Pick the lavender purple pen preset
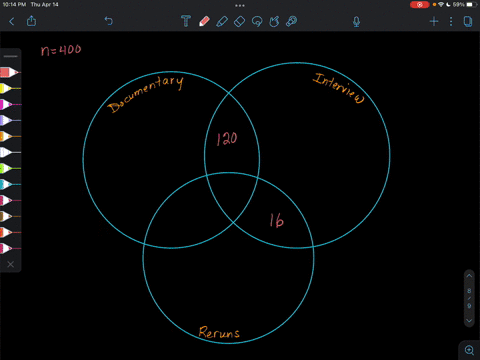This screenshot has height=360, width=480. click(x=10, y=120)
